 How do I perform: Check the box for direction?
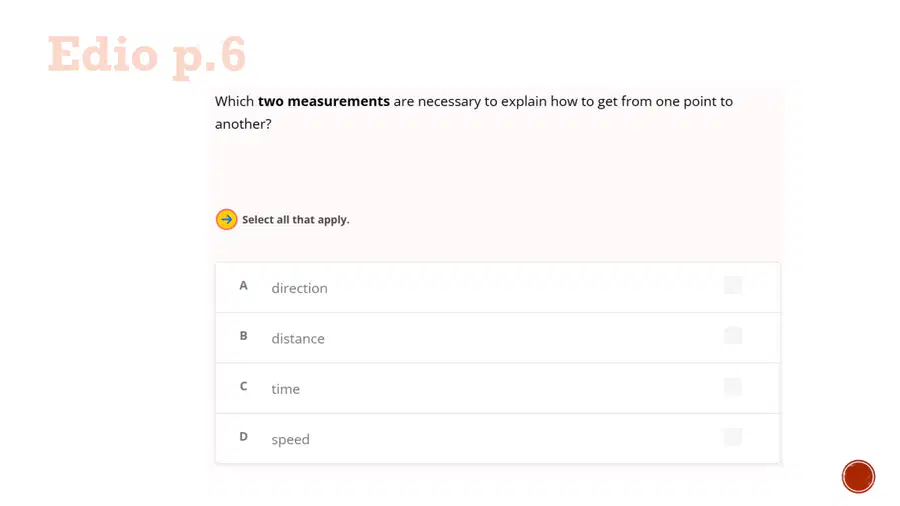tap(733, 285)
